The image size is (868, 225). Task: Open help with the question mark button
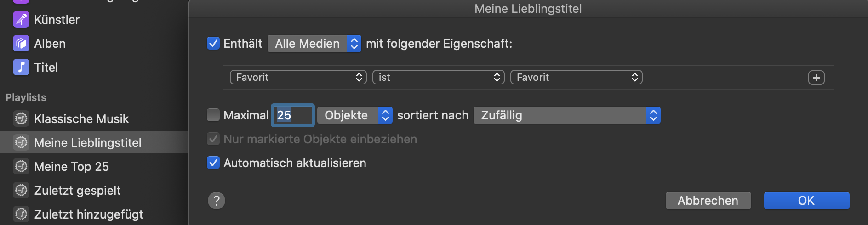(217, 201)
